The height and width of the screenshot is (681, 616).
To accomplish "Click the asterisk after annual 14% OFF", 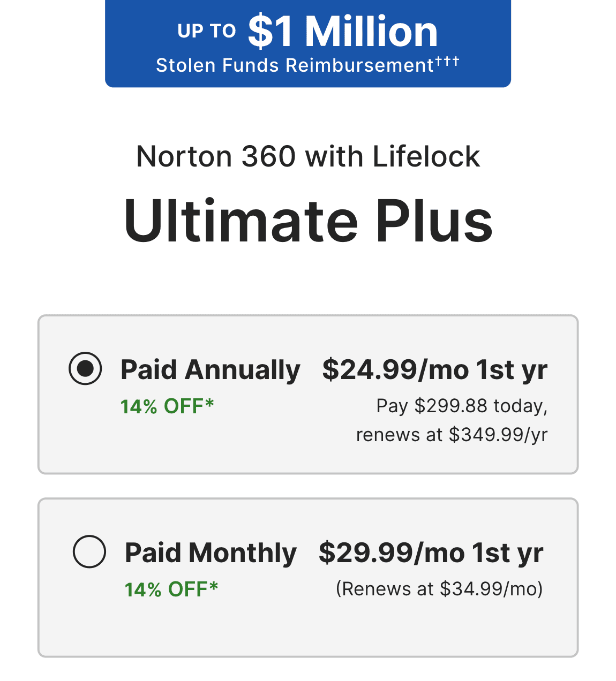I will pyautogui.click(x=209, y=403).
